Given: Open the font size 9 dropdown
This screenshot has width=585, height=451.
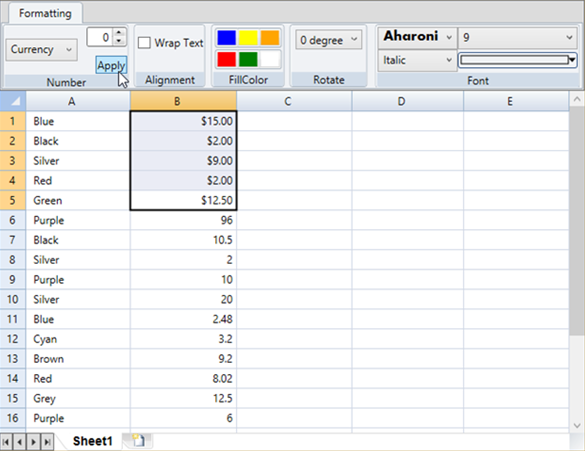Looking at the screenshot, I should (517, 37).
